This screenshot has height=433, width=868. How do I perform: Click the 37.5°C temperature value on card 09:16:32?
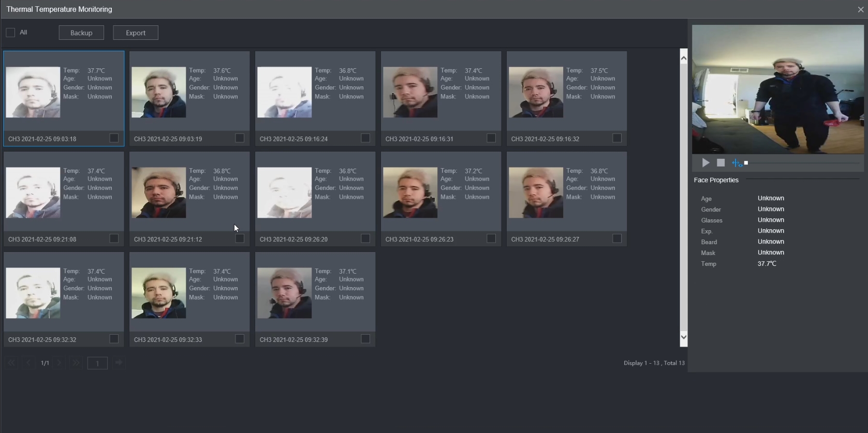599,70
